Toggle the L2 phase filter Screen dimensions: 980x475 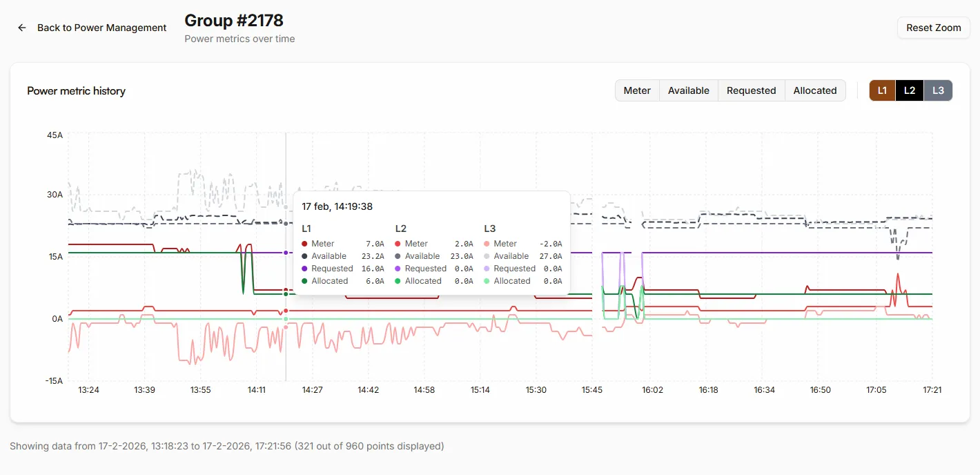[x=910, y=90]
